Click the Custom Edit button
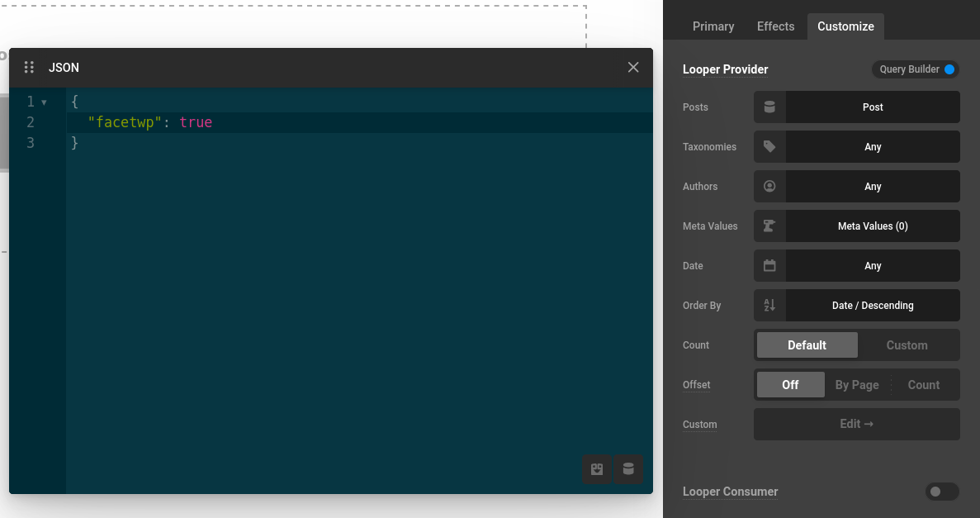Viewport: 980px width, 518px height. [856, 424]
